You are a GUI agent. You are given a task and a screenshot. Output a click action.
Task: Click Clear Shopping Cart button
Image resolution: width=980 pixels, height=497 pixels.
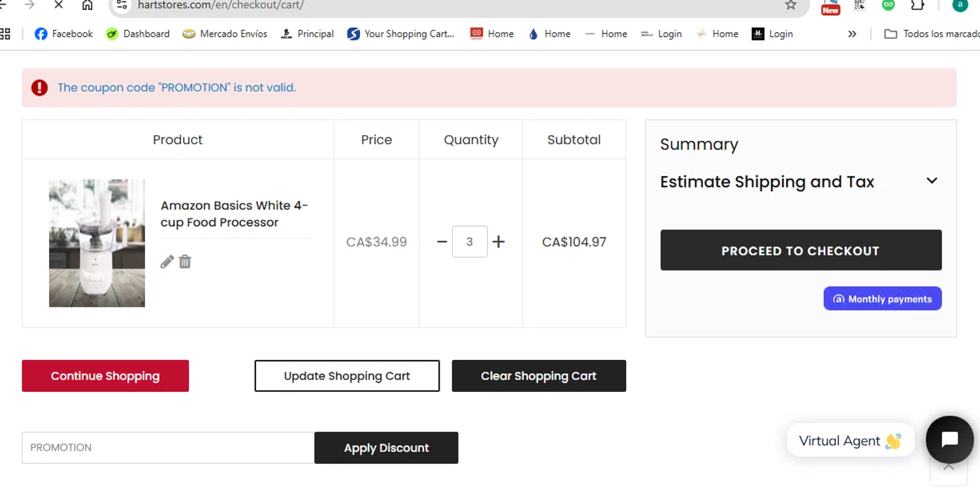coord(539,376)
